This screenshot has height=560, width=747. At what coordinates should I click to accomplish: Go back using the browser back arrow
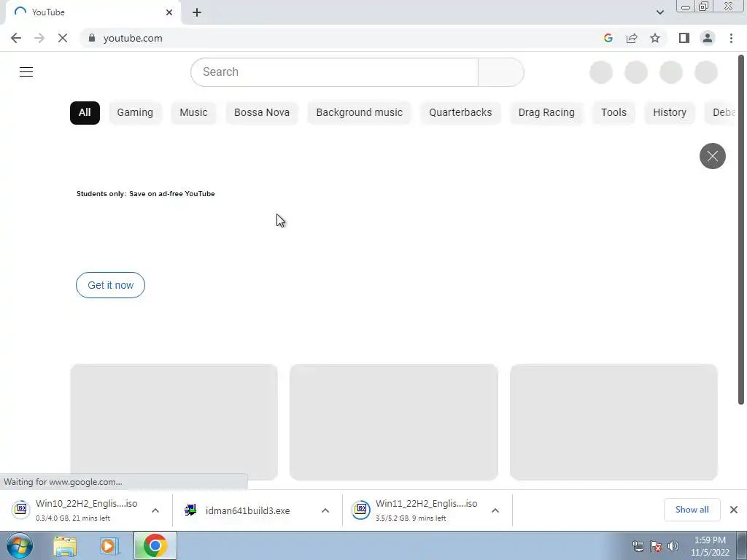tap(16, 38)
